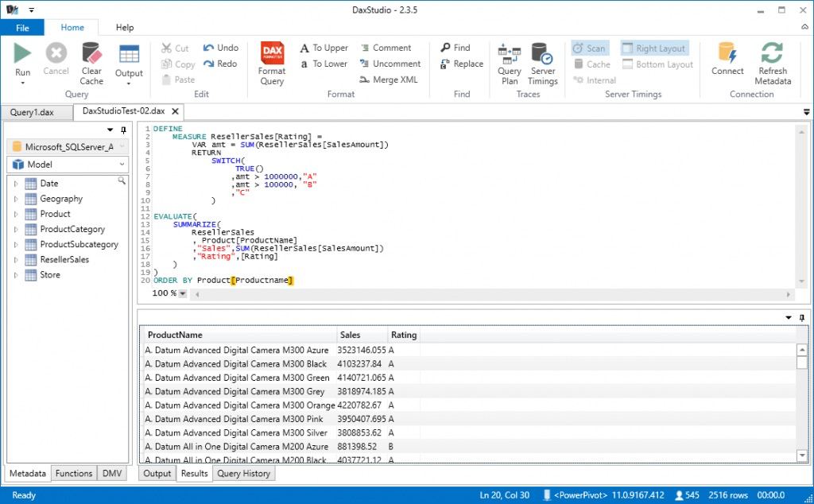This screenshot has width=814, height=504.
Task: Toggle the Internal events filter
Action: 595,80
